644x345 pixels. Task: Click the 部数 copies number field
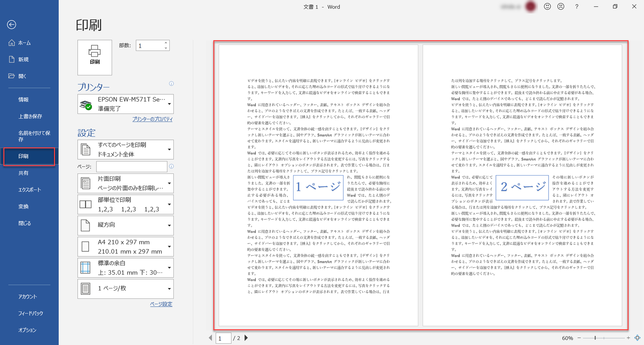(149, 45)
